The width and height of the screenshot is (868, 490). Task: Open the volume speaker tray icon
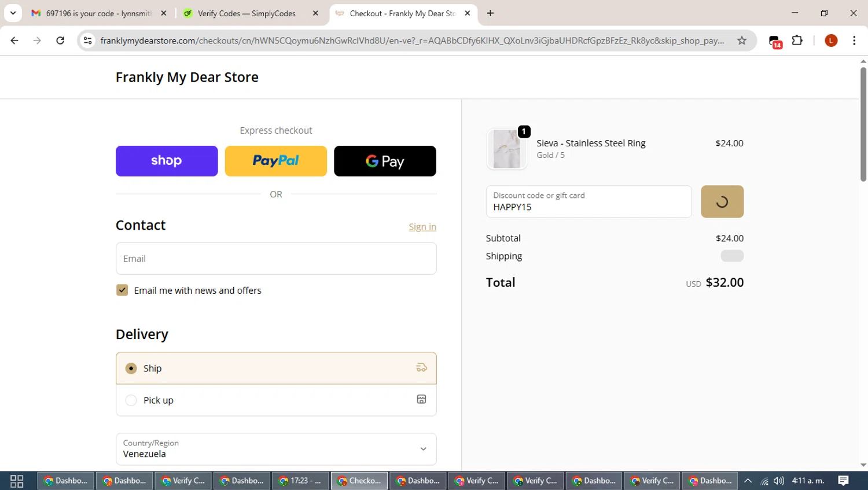click(779, 481)
